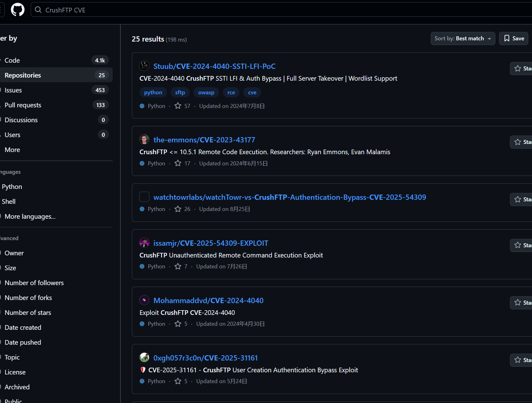
Task: Star the the-emmons CVE-2023-43177 repository
Action: click(521, 142)
